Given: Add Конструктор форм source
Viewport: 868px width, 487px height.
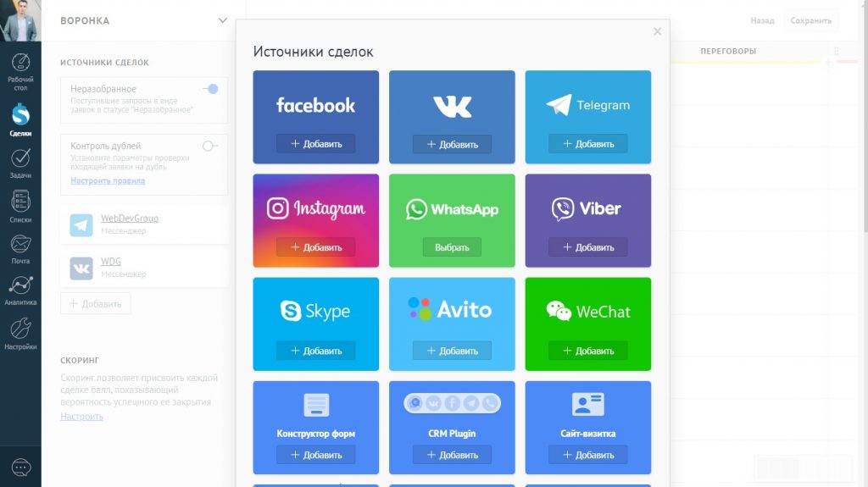Looking at the screenshot, I should (316, 455).
